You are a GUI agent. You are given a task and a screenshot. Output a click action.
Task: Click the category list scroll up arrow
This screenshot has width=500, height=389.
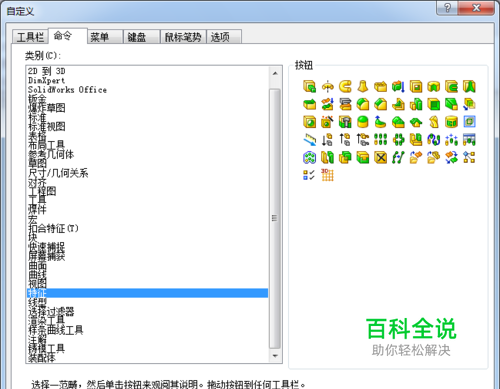(275, 73)
